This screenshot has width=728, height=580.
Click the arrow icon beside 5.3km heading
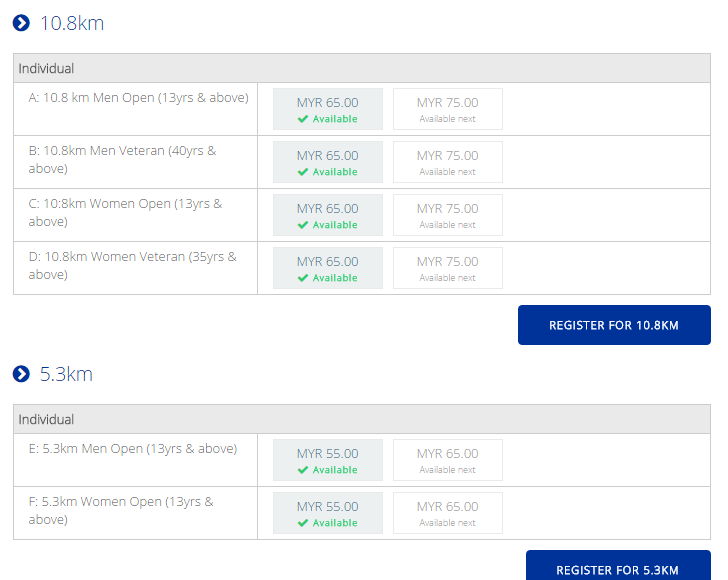pyautogui.click(x=21, y=374)
